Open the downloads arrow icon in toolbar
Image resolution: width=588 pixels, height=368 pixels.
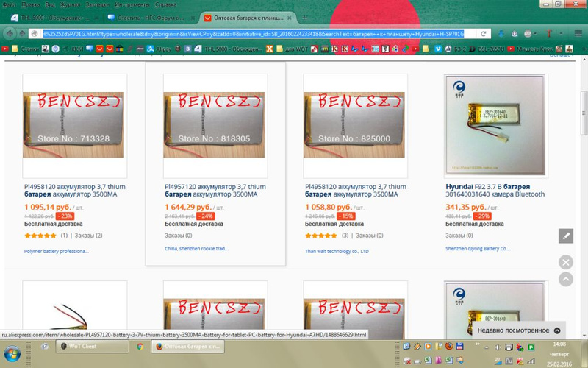tap(501, 34)
